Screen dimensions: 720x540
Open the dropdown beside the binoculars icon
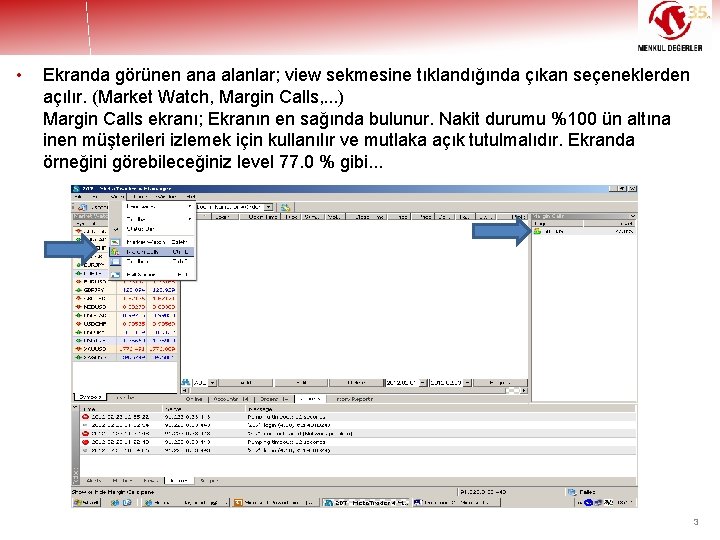213,382
